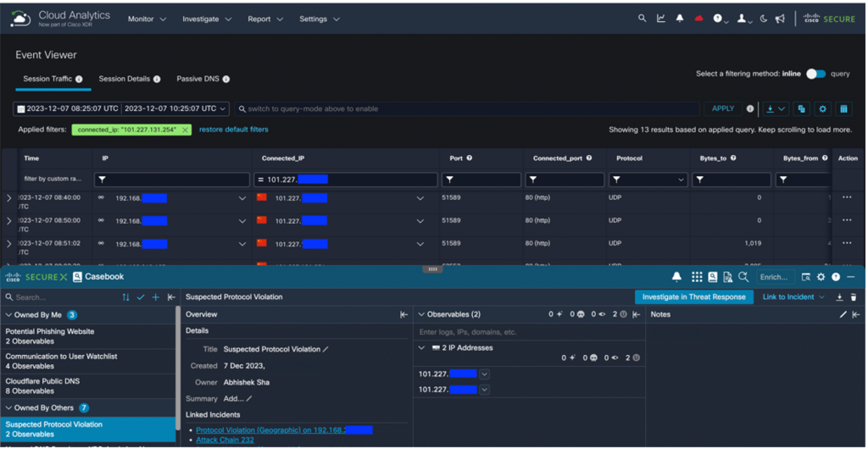Remove the connected_ip applied filter tag

tap(185, 130)
